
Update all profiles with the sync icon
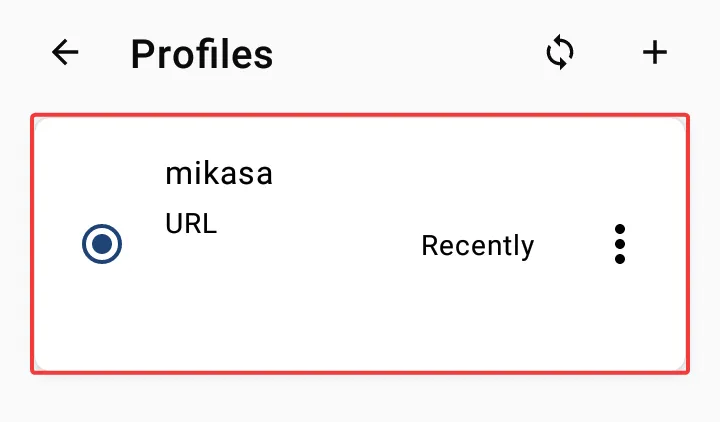click(x=560, y=52)
